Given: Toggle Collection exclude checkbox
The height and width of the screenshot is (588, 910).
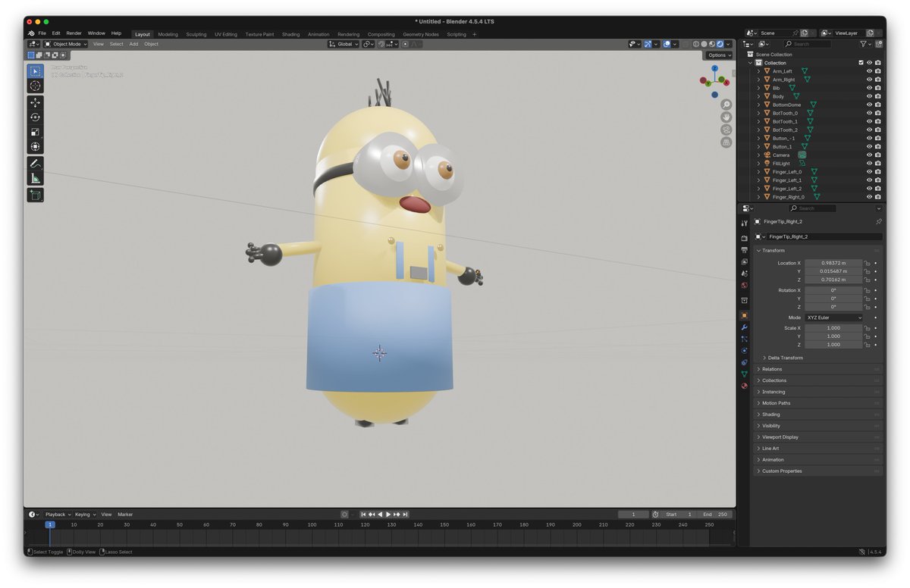Looking at the screenshot, I should point(861,63).
